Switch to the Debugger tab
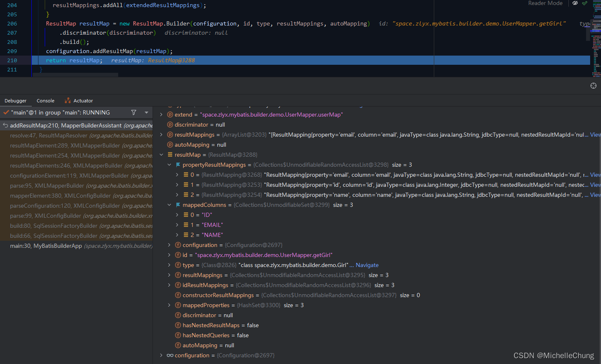Screen dimensions: 601x364 coord(15,101)
